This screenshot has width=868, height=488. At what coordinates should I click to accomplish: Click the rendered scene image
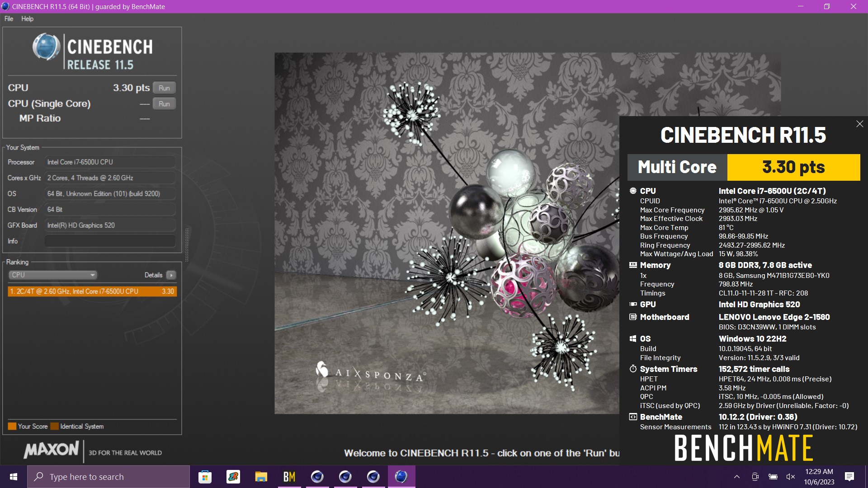coord(447,233)
